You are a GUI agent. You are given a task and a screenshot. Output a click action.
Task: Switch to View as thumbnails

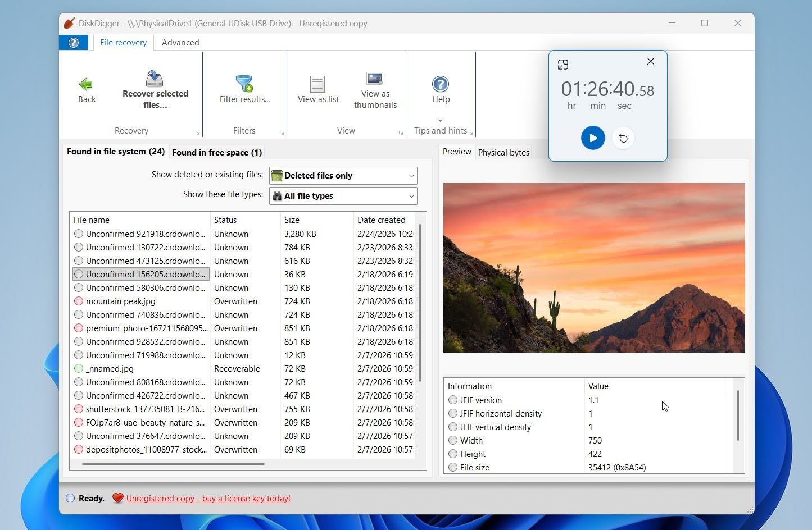(375, 90)
